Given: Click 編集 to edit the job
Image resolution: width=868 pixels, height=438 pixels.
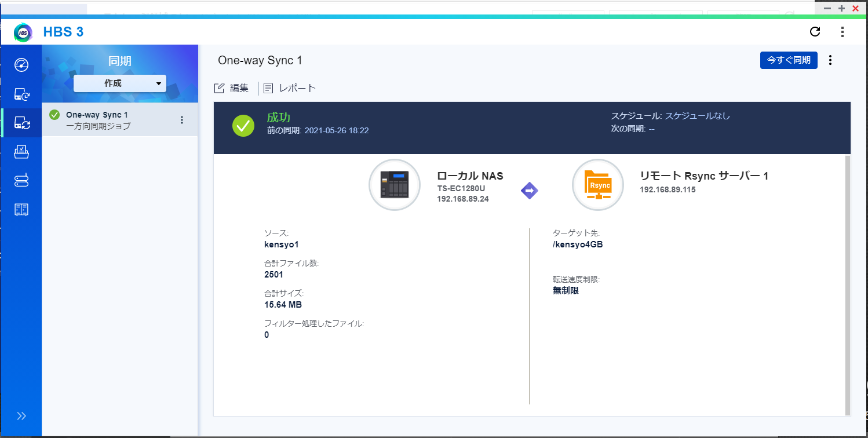Looking at the screenshot, I should click(x=231, y=88).
